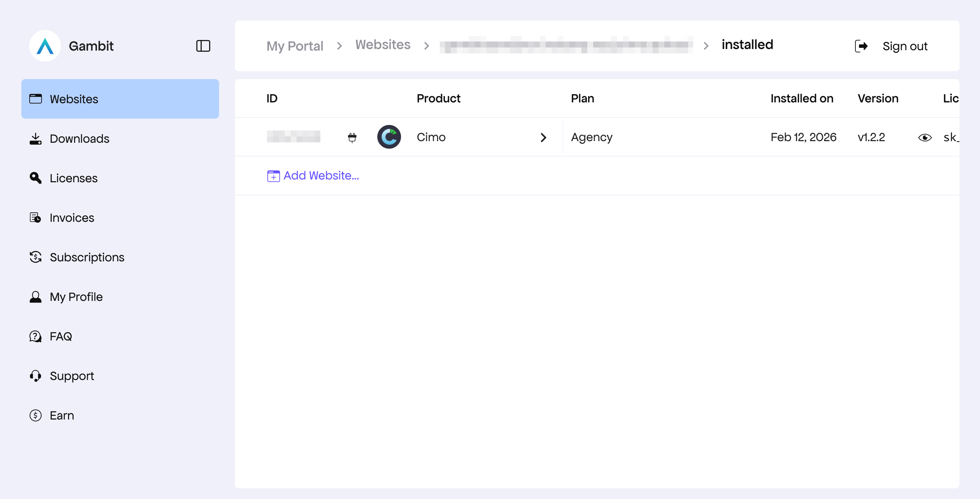Viewport: 980px width, 499px height.
Task: Open the Earn page
Action: [62, 416]
